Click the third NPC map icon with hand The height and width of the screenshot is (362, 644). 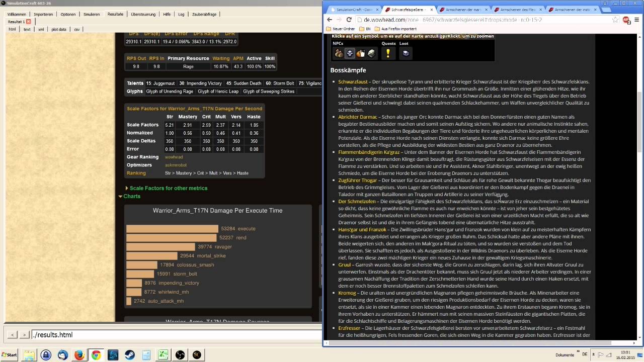[x=360, y=53]
